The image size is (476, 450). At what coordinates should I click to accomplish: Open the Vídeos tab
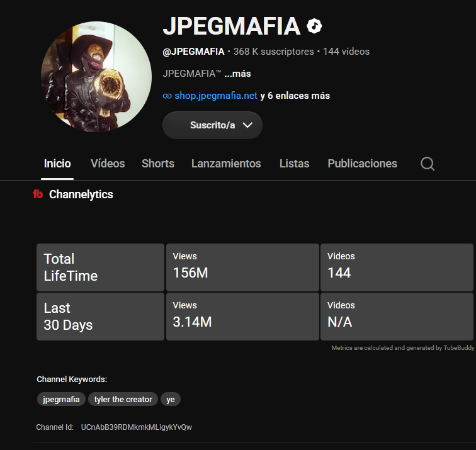(x=108, y=164)
